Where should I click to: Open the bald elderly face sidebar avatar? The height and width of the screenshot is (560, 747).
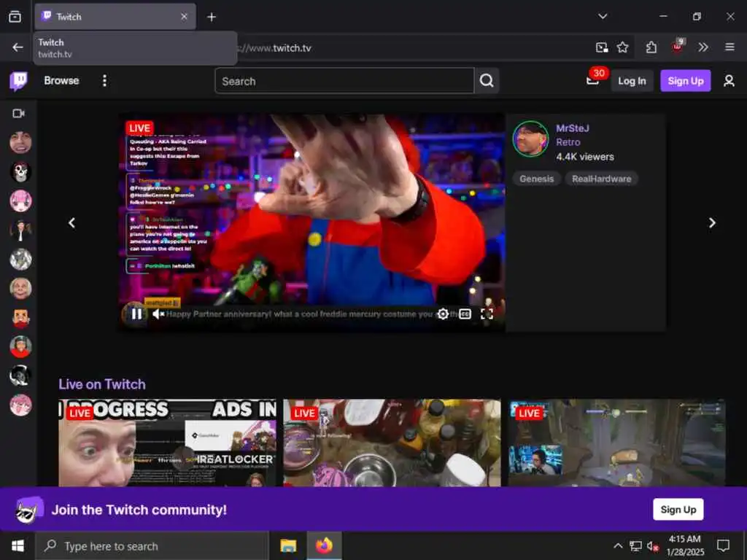coord(20,289)
